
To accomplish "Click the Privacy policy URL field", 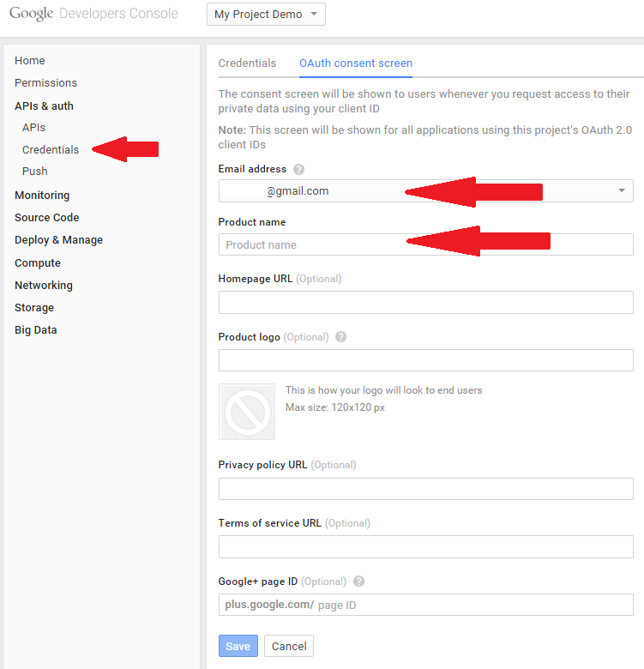I will [425, 489].
